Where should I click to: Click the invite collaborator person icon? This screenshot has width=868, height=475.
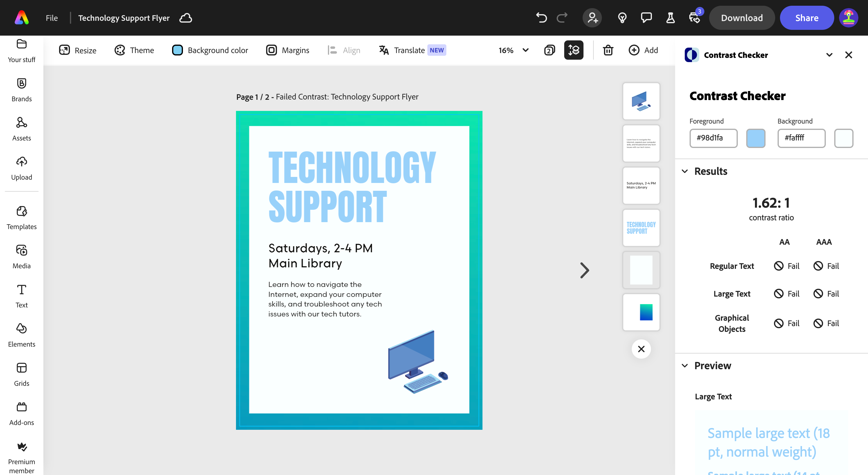tap(592, 18)
